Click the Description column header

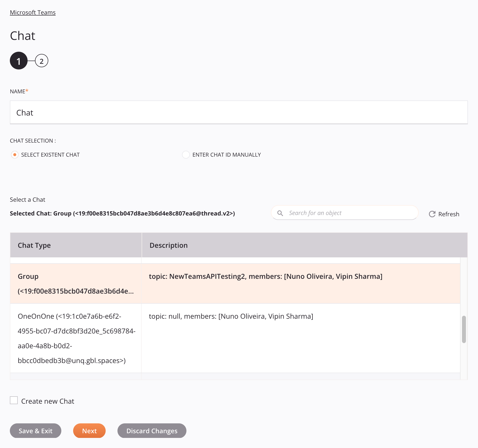coord(305,245)
